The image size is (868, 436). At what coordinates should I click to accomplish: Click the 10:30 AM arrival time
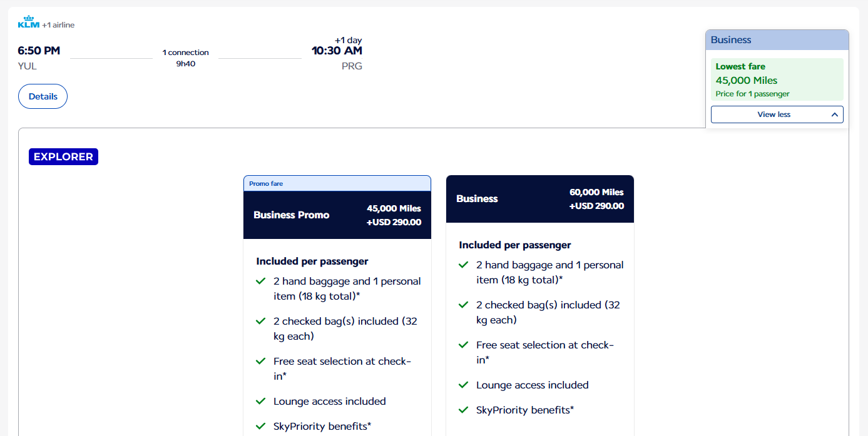coord(337,51)
